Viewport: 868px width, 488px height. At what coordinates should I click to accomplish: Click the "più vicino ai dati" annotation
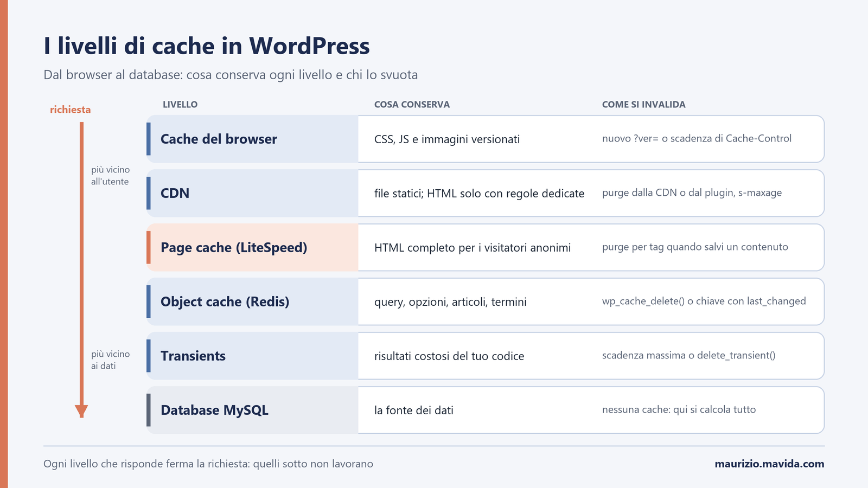coord(110,360)
